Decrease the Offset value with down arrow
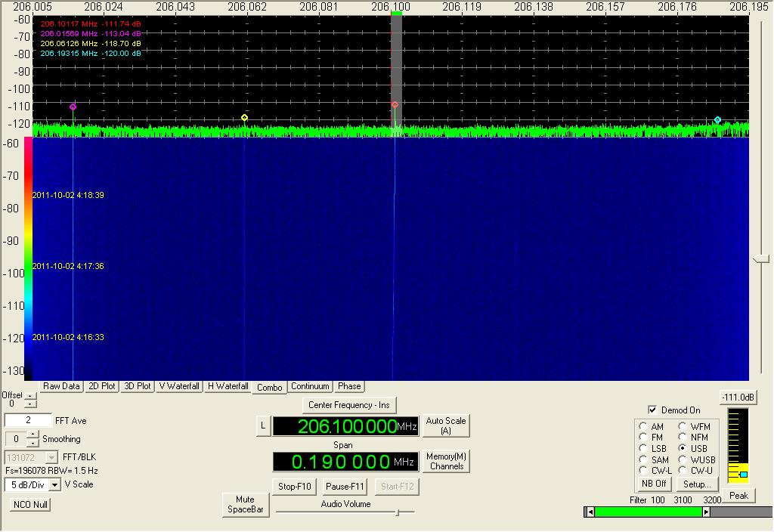 pos(29,405)
